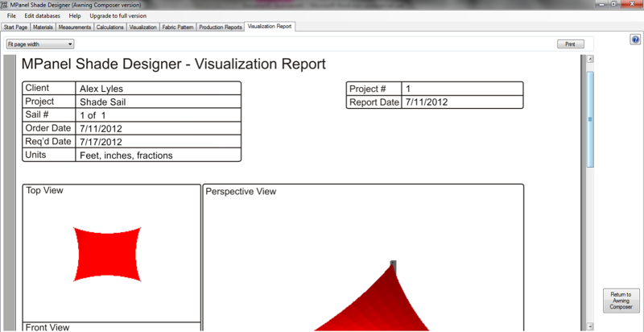The height and width of the screenshot is (332, 644).
Task: Open the Fit page width dropdown
Action: [40, 44]
